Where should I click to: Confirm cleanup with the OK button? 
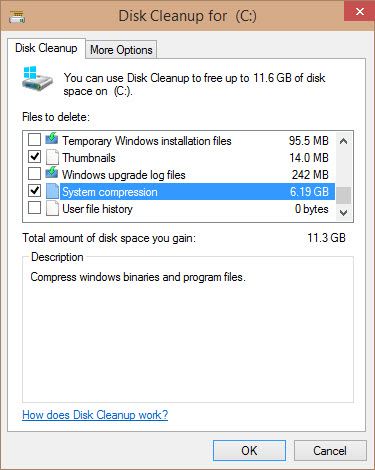[249, 451]
